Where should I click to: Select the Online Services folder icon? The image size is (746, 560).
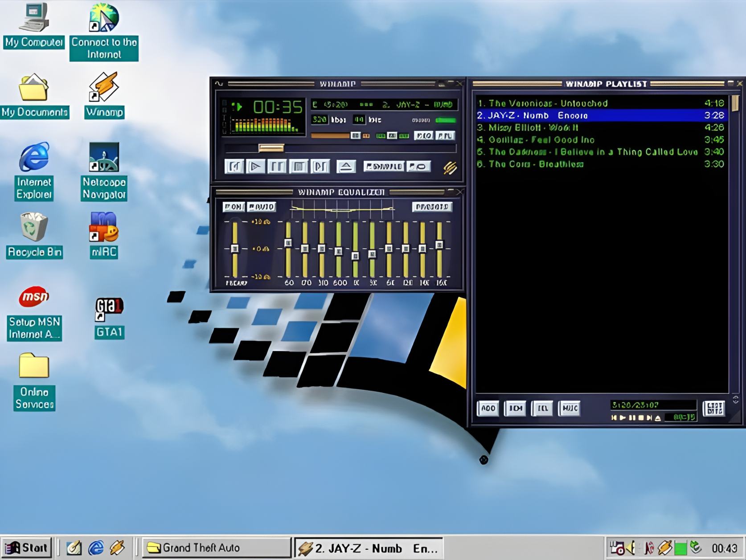coord(34,382)
